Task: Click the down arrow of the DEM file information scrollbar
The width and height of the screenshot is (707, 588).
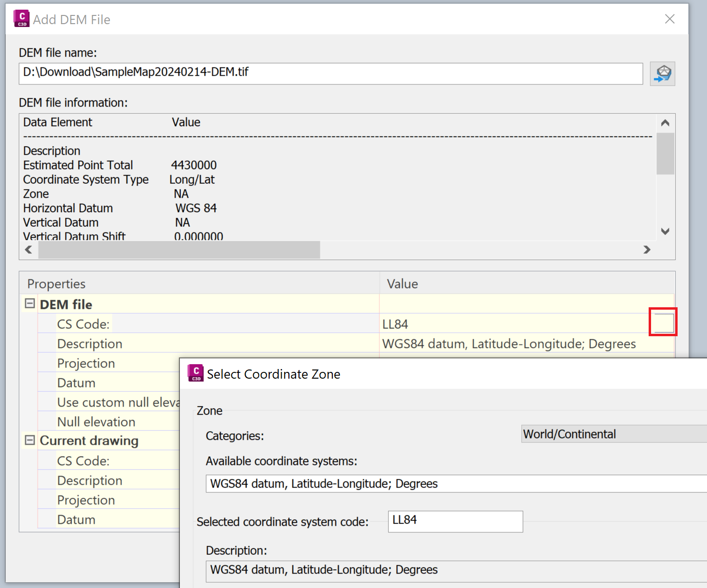Action: pos(665,232)
